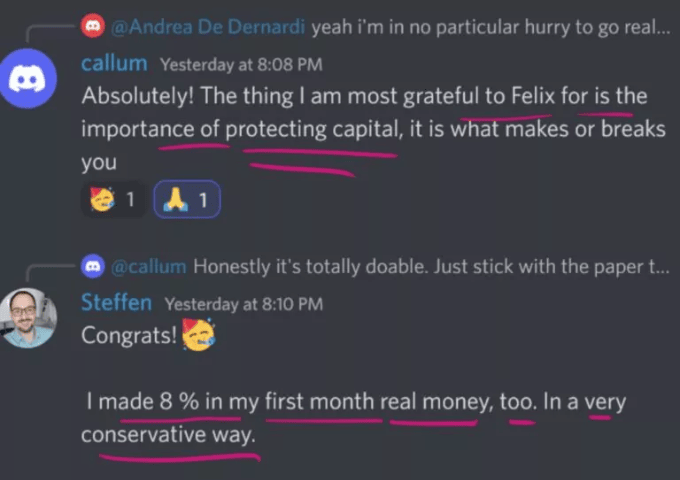Click the @Andrea De Dernardi mention
The height and width of the screenshot is (480, 680).
pyautogui.click(x=209, y=27)
